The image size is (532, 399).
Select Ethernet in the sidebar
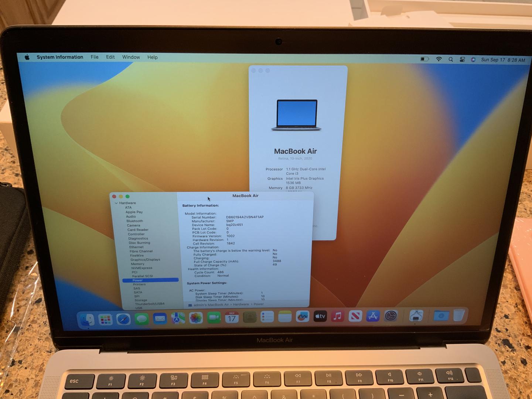(136, 247)
